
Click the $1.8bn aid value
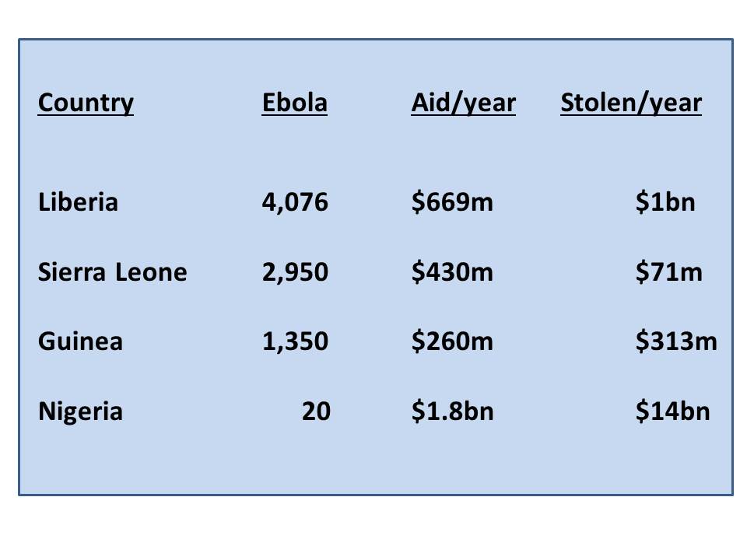point(453,411)
